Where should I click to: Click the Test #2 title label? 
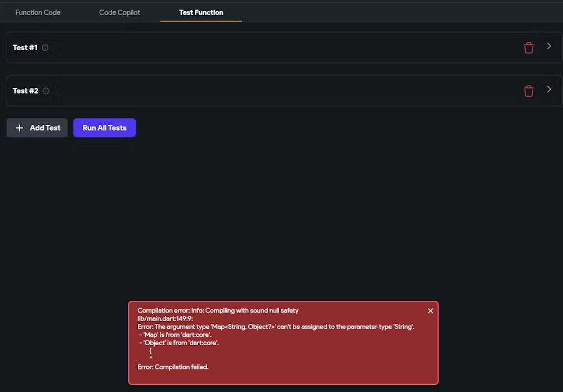click(25, 91)
